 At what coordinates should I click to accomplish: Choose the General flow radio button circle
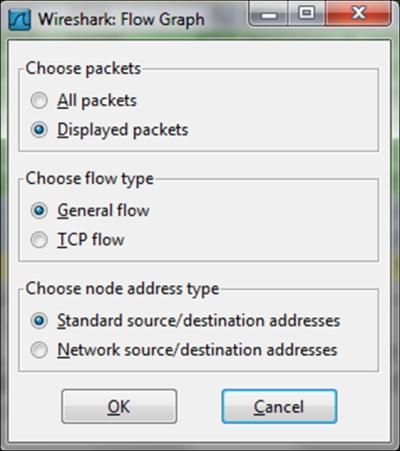click(x=39, y=210)
